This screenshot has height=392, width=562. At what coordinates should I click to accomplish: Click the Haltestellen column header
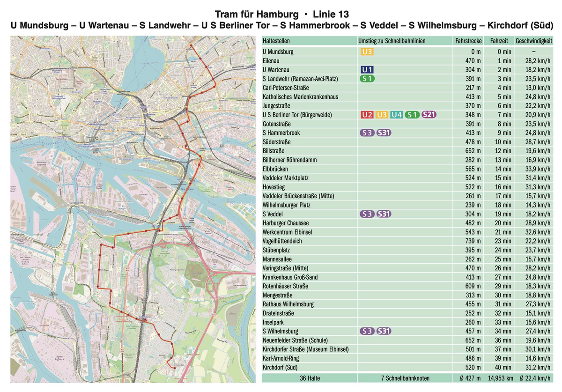coord(276,41)
